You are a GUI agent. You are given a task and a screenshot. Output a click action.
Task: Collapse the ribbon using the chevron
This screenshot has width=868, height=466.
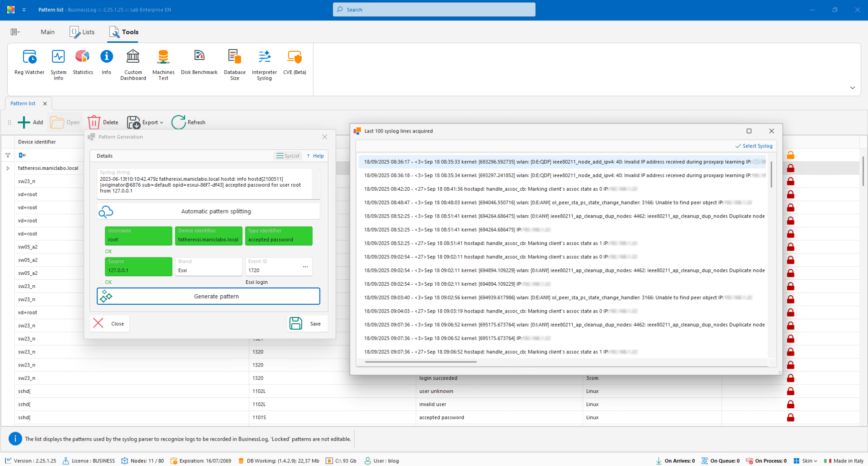(852, 88)
